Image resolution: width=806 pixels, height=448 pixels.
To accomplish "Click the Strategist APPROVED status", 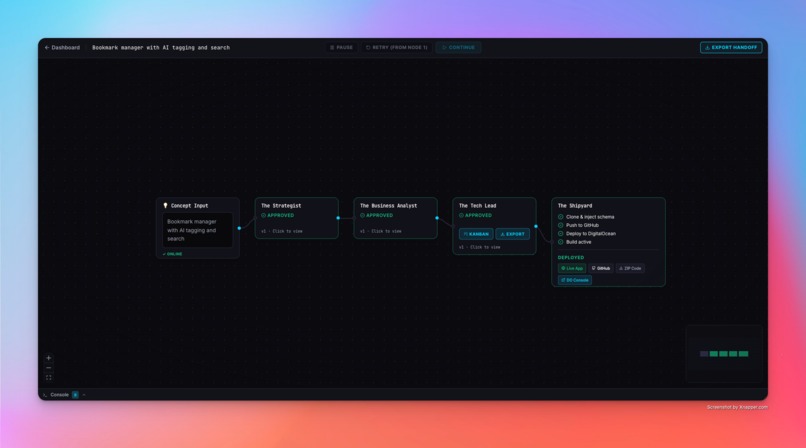I will [x=278, y=215].
